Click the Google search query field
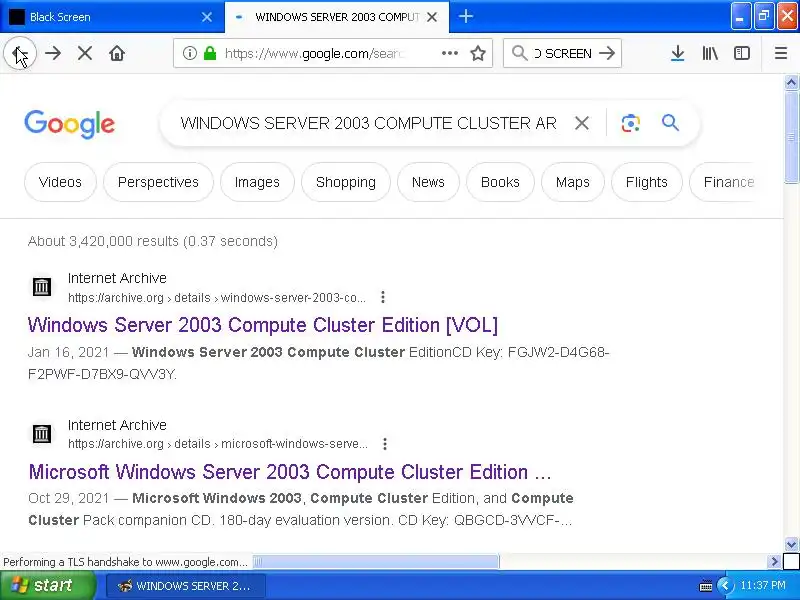This screenshot has height=600, width=800. [368, 123]
